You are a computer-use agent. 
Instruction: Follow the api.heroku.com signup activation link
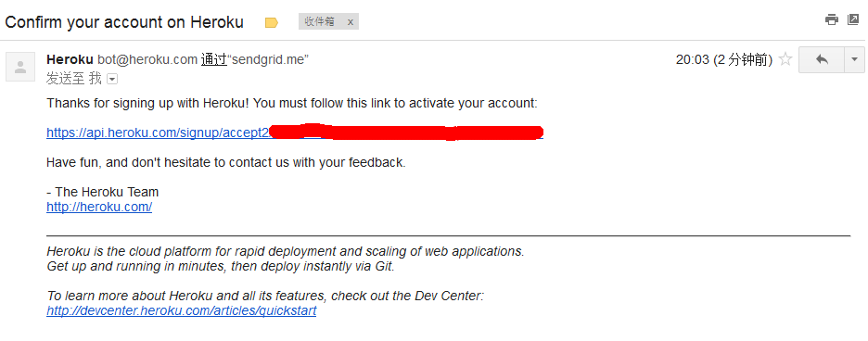(295, 133)
